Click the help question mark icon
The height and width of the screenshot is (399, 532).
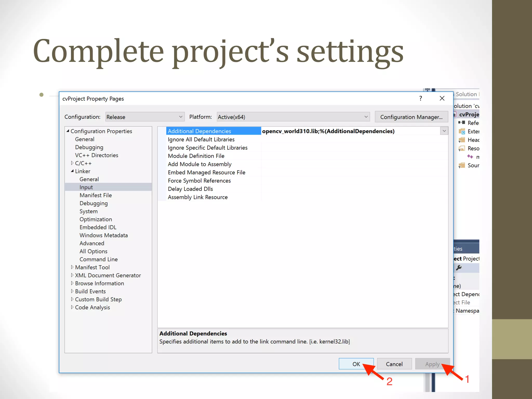(x=421, y=98)
